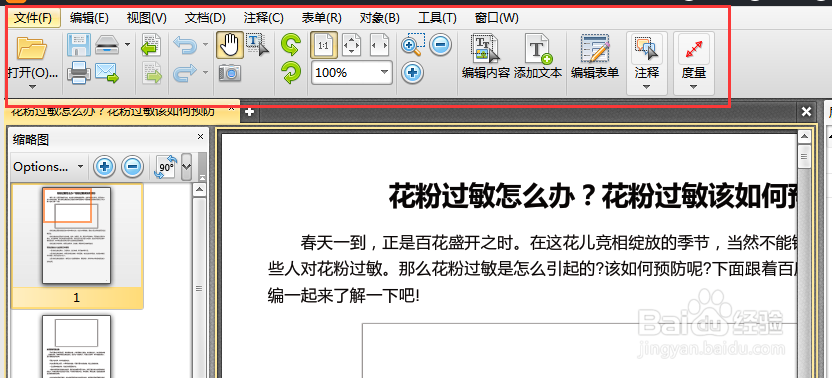Close the 缩略图 thumbnails panel

200,137
